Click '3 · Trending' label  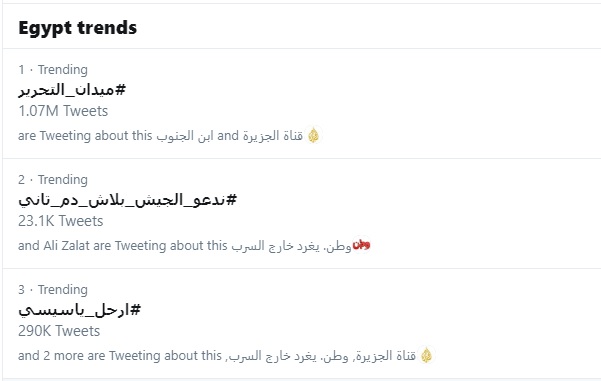coord(53,290)
